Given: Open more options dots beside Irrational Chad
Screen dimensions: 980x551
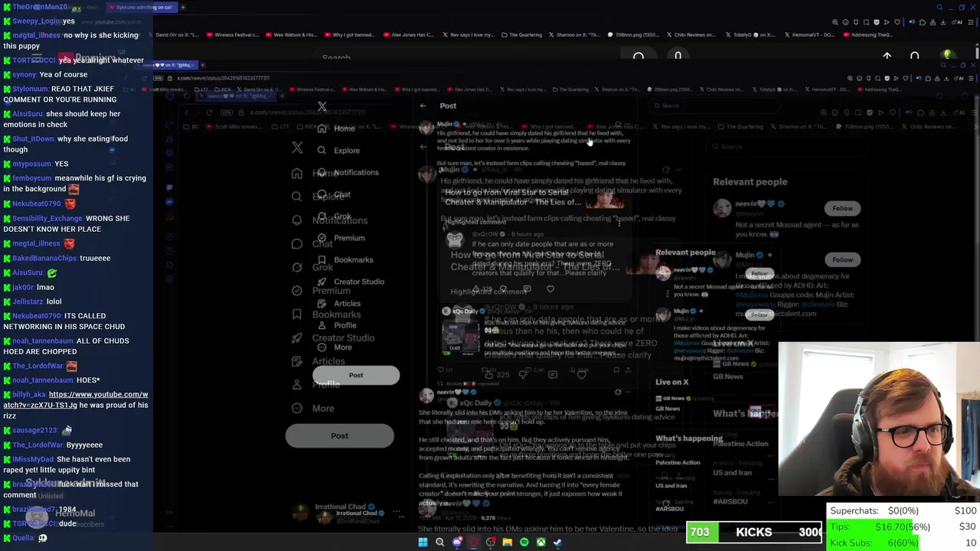Looking at the screenshot, I should coord(397,511).
